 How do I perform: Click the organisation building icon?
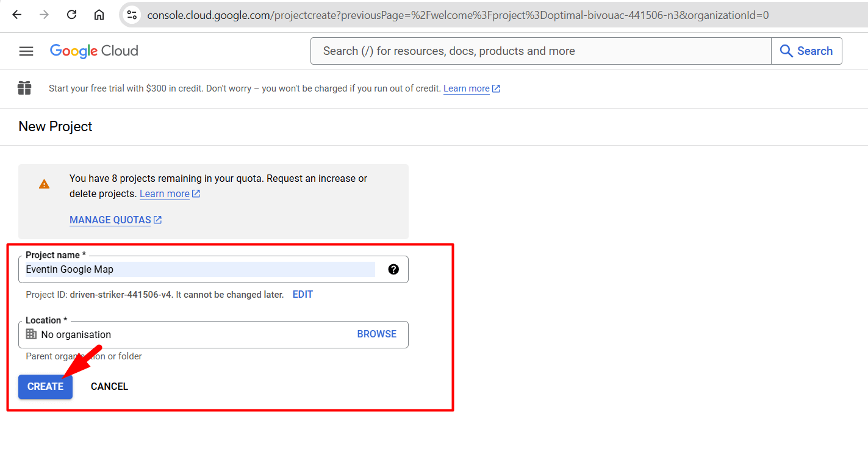(31, 334)
